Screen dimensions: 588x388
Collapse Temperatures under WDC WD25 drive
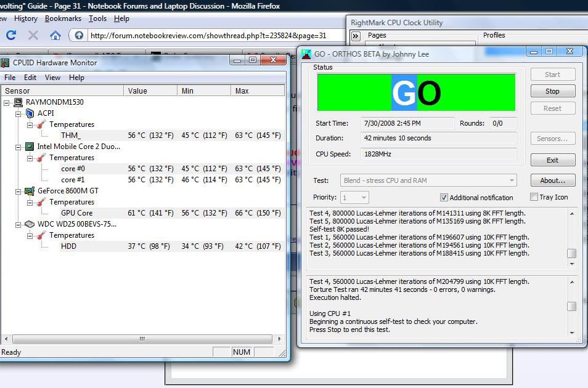30,236
